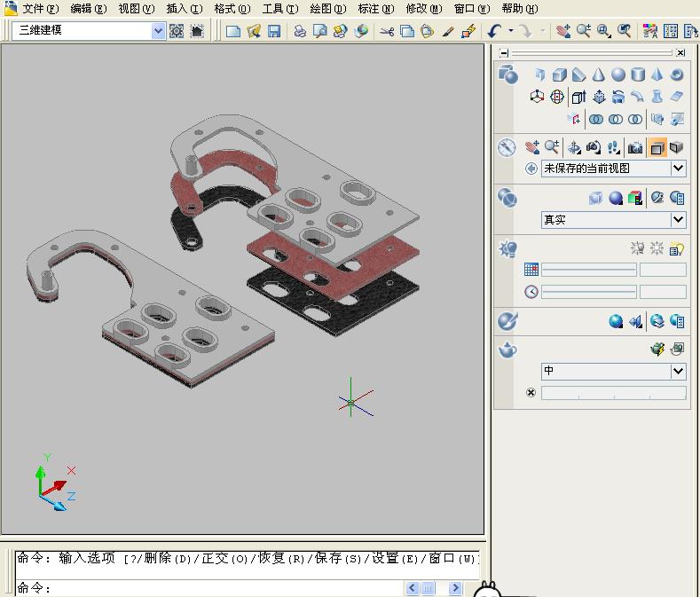Select the Sphere solid tool

point(618,75)
